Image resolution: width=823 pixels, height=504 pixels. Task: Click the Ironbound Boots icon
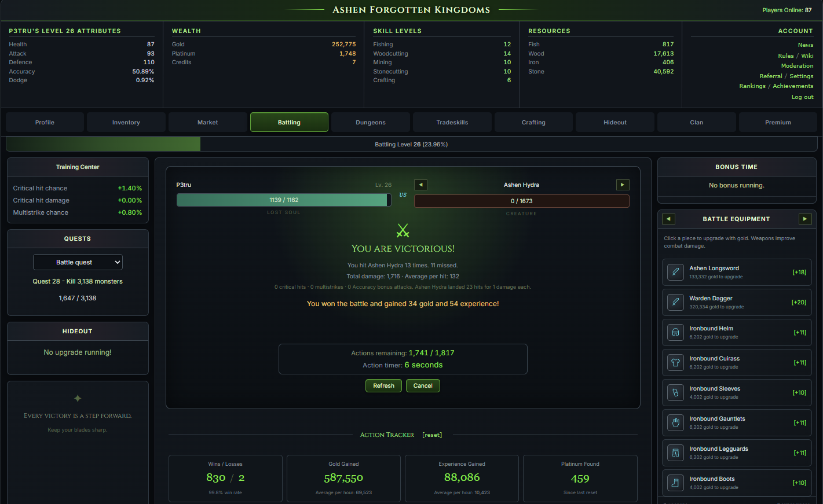pos(675,483)
